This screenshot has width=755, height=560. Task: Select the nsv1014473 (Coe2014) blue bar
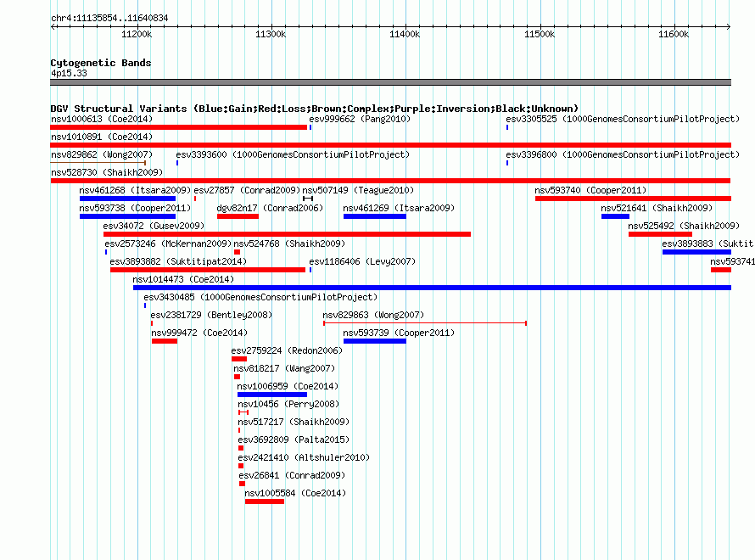[432, 288]
